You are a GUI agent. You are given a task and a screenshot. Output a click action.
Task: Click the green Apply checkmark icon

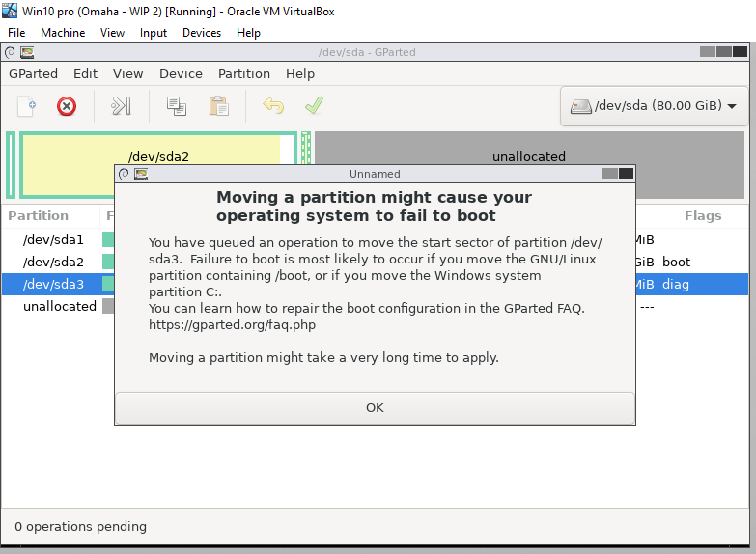314,105
